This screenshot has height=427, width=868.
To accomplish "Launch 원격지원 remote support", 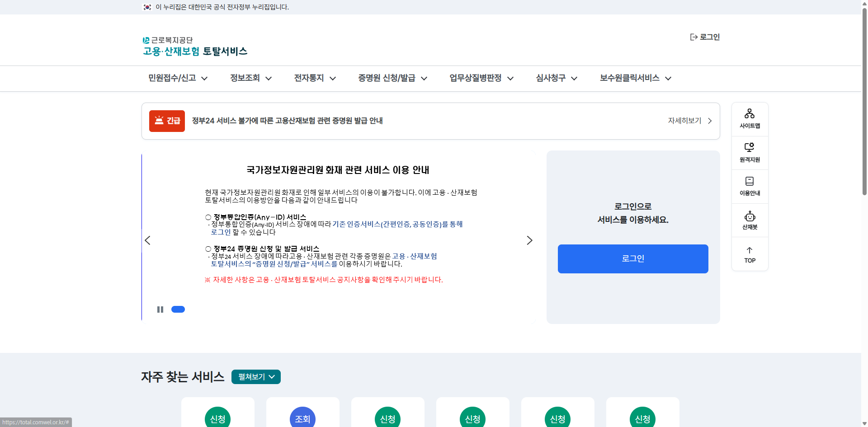I will pyautogui.click(x=749, y=152).
